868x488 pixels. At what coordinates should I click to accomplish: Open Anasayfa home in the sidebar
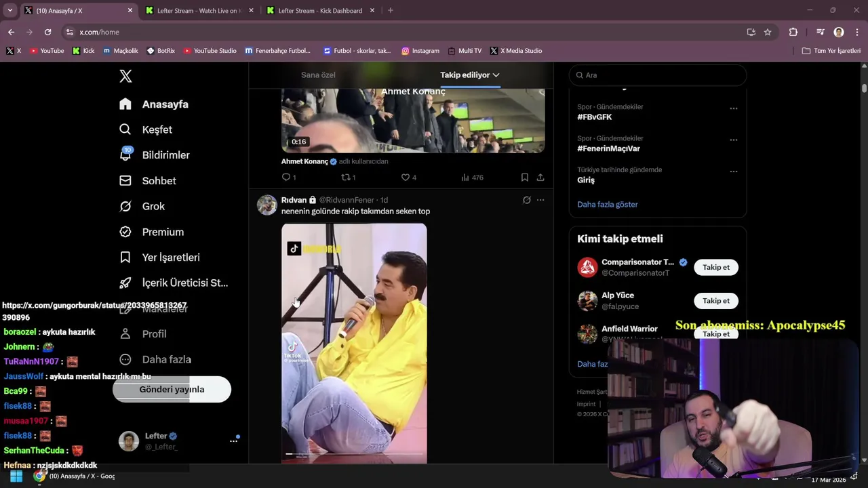154,104
